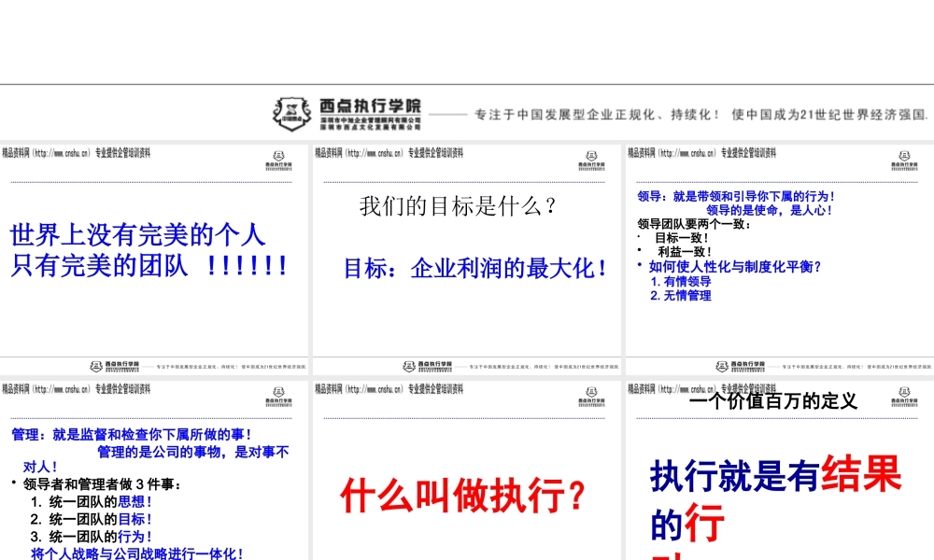Click the bullet 利益一致！
The height and width of the screenshot is (560, 934).
click(685, 252)
